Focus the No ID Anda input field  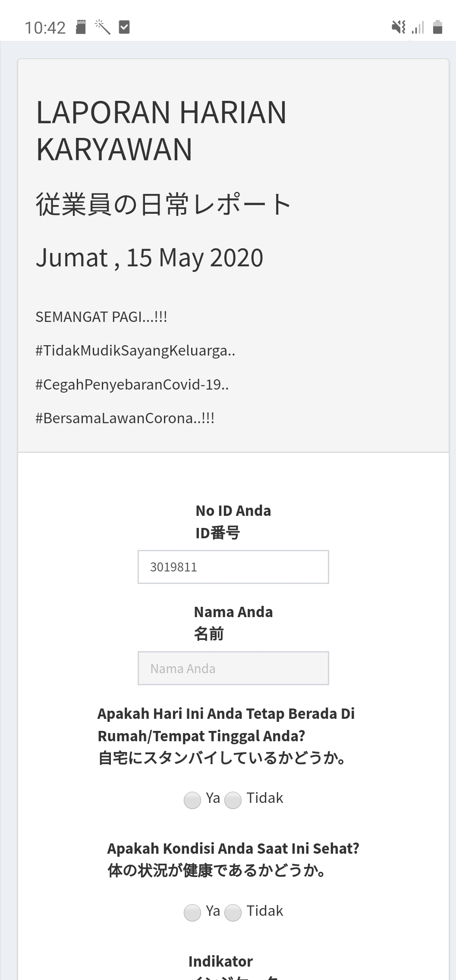coord(233,567)
